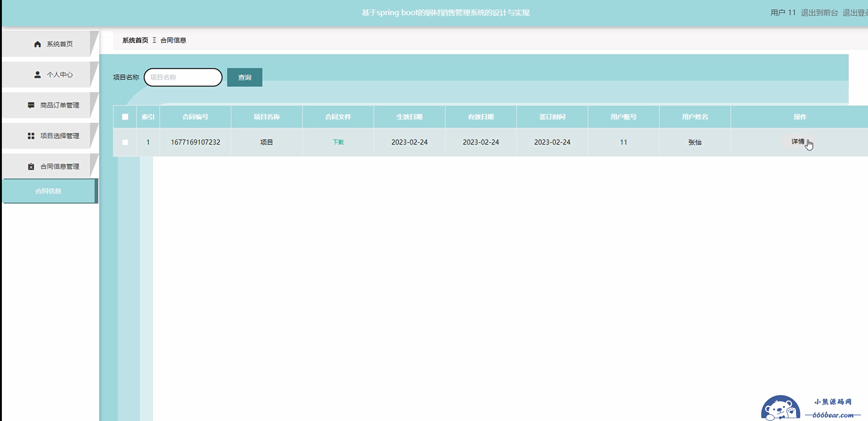Click the home icon beside 系统首页

point(38,44)
